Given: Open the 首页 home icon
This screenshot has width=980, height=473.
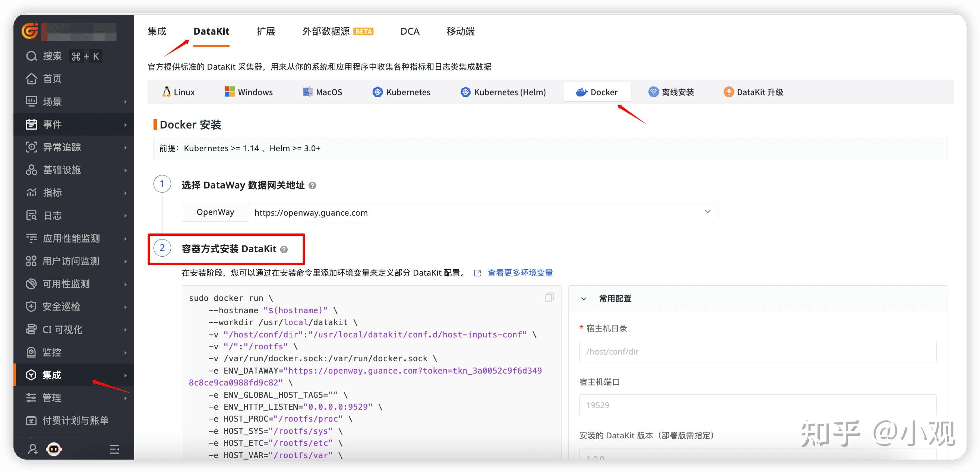Looking at the screenshot, I should pyautogui.click(x=31, y=79).
